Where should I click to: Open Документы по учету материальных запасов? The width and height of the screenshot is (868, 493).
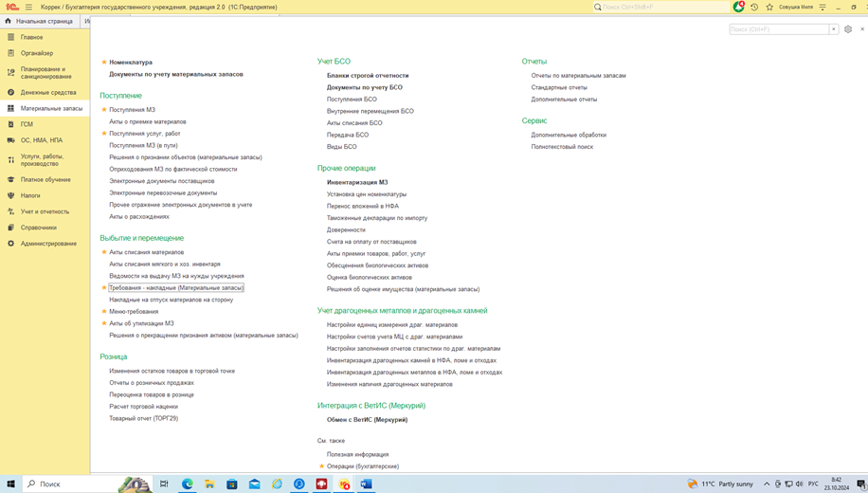pos(176,74)
